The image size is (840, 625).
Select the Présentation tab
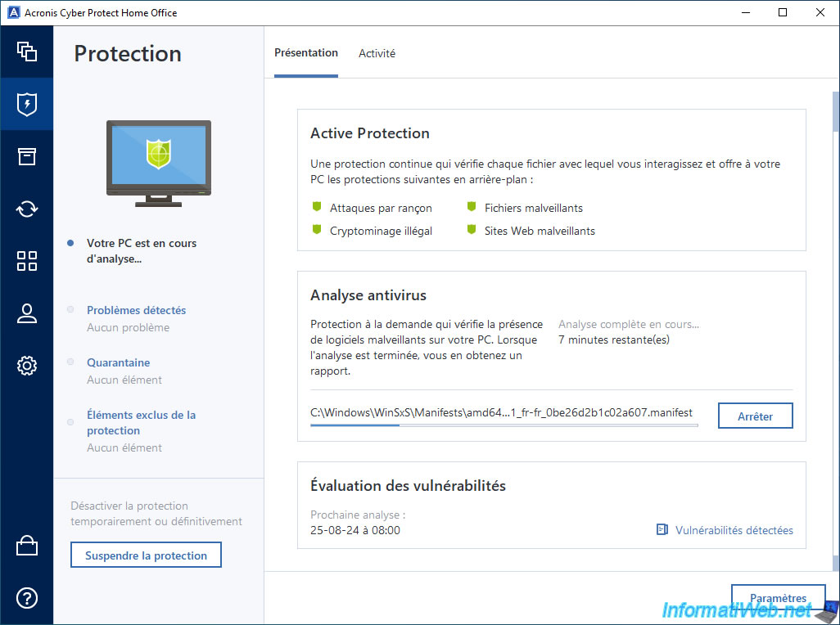[306, 53]
